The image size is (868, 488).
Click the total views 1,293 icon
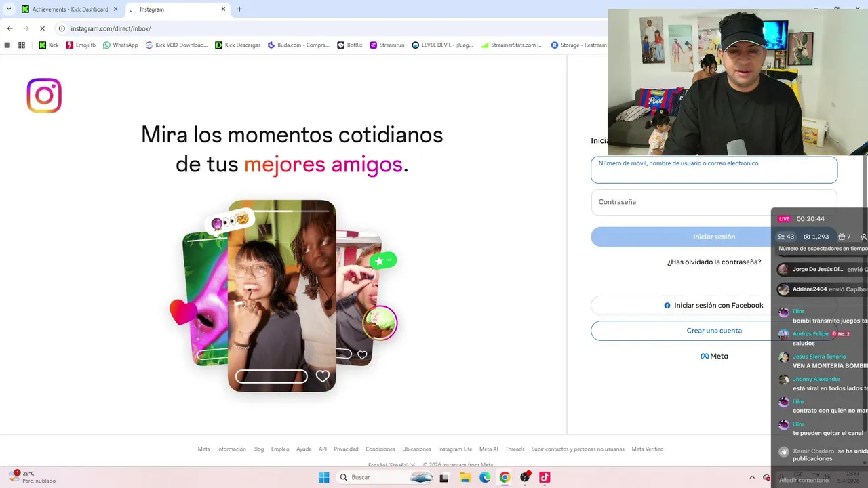[x=816, y=237]
